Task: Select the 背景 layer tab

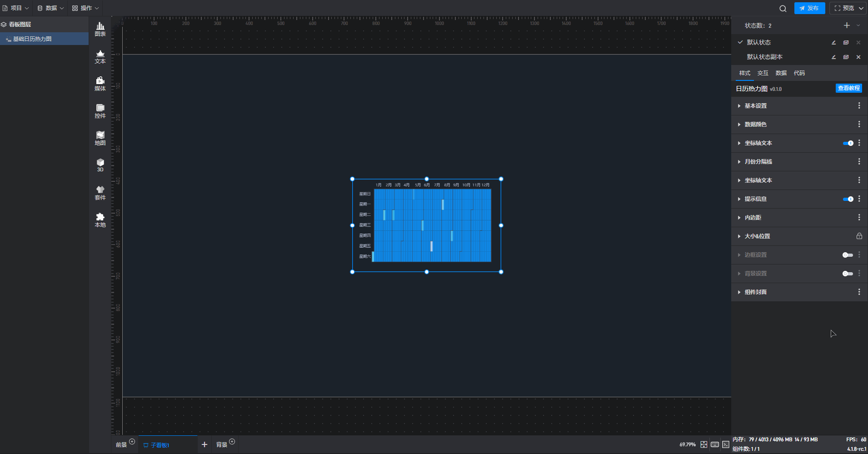Action: tap(222, 445)
